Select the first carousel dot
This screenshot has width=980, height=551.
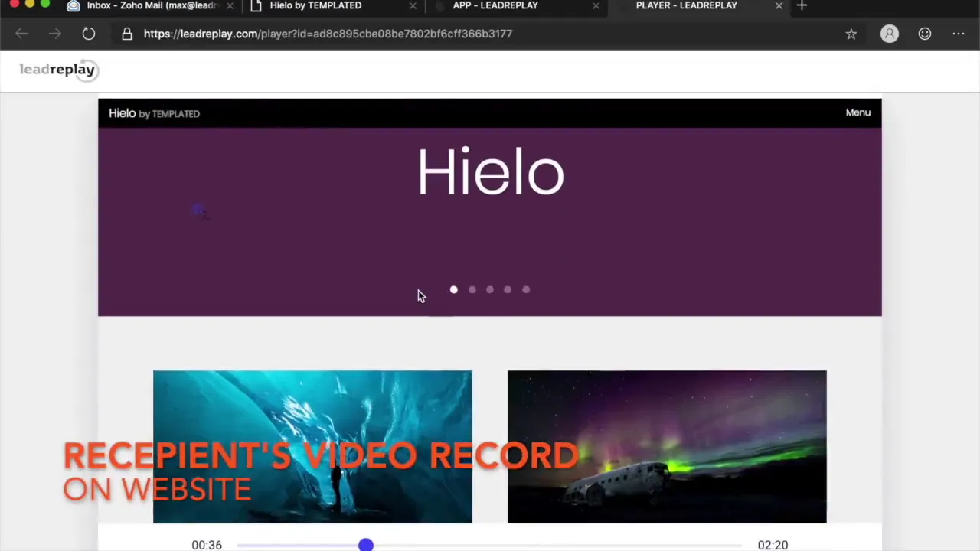pos(454,289)
